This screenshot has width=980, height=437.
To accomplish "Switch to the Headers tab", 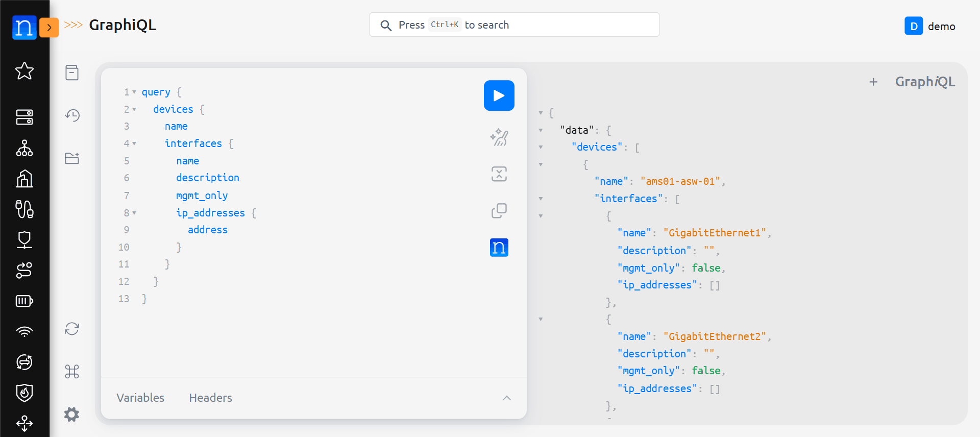I will coord(210,398).
